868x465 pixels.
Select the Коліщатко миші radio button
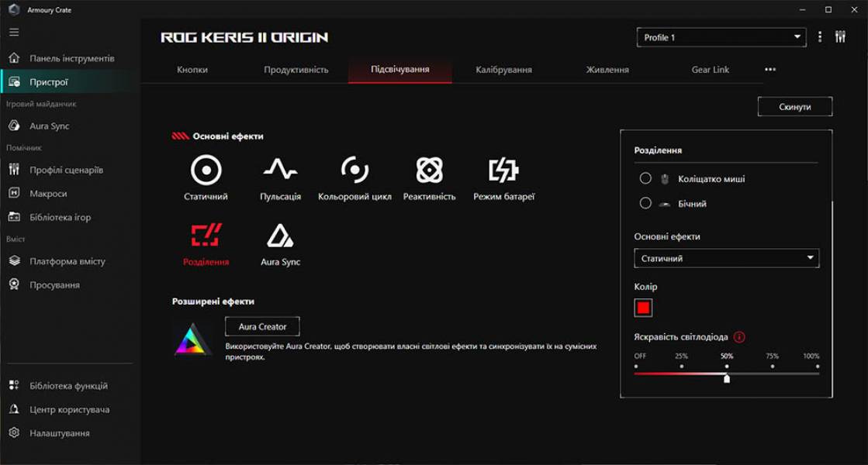tap(645, 178)
